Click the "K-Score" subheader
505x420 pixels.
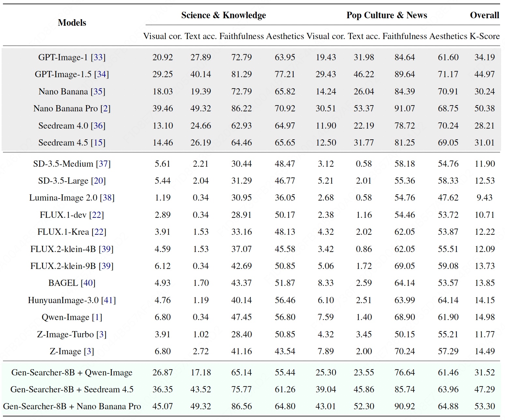point(484,36)
